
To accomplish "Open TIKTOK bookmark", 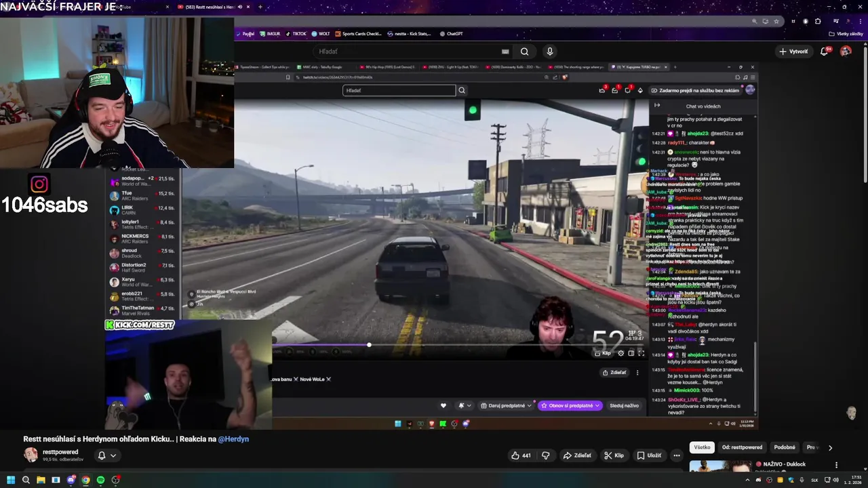I will pos(296,33).
